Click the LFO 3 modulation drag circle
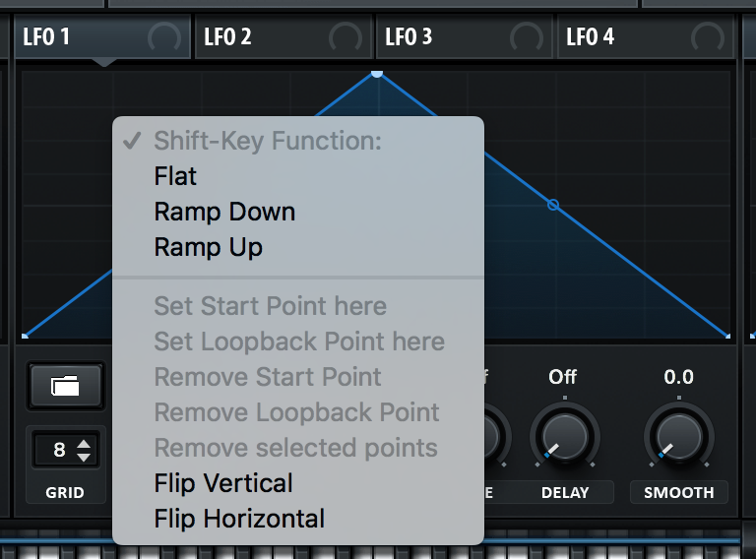Image resolution: width=756 pixels, height=559 pixels. point(526,38)
